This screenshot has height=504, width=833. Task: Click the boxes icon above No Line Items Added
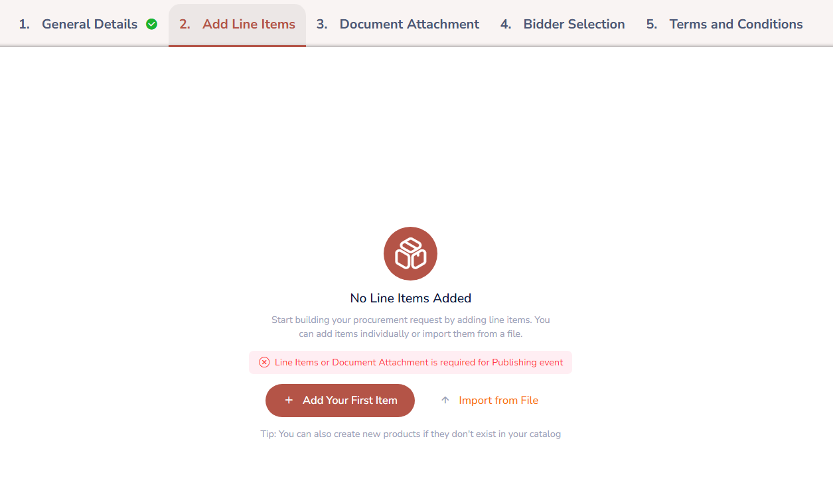tap(410, 253)
